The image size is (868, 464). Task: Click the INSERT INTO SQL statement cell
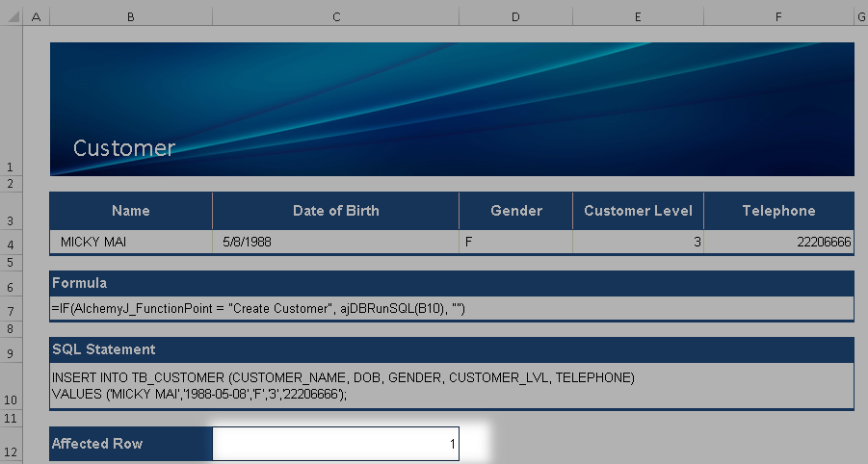[451, 386]
